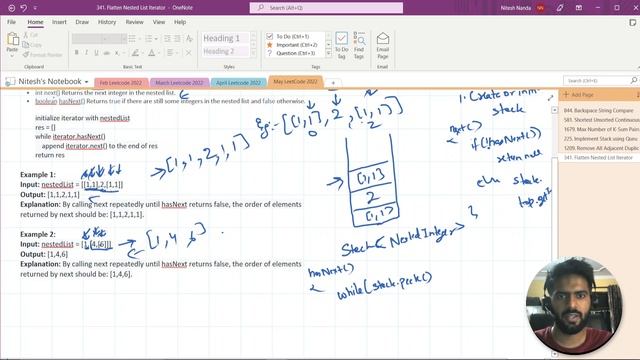Select the Home ribbon tab
The image size is (640, 360).
point(36,22)
